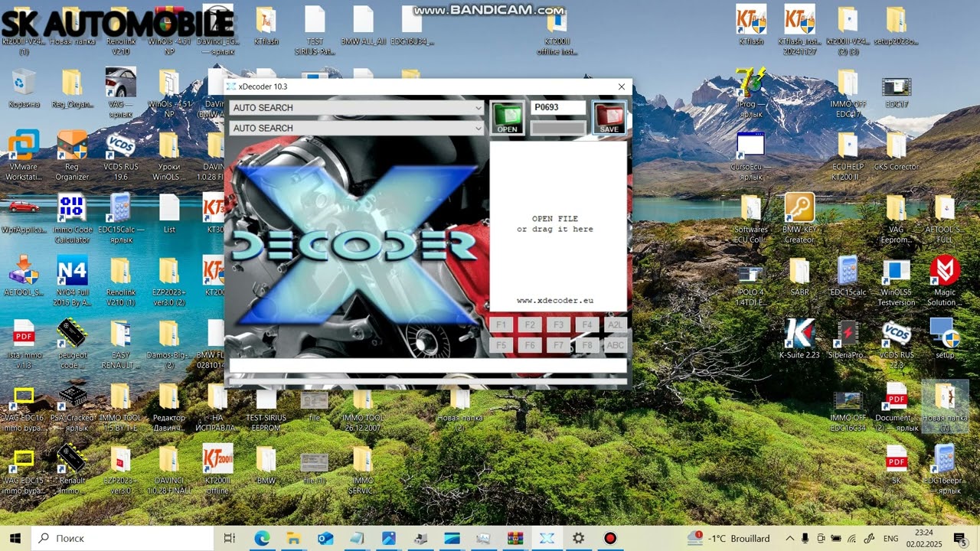Select the VAG car shortcut icon
Screen dimensions: 980x551
[x=120, y=93]
